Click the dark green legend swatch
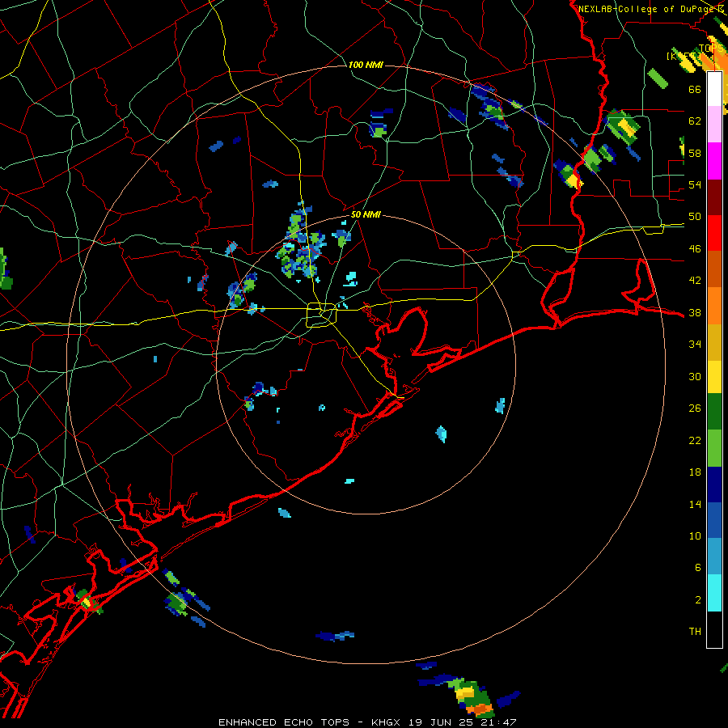Viewport: 728px width, 728px height. tap(714, 412)
